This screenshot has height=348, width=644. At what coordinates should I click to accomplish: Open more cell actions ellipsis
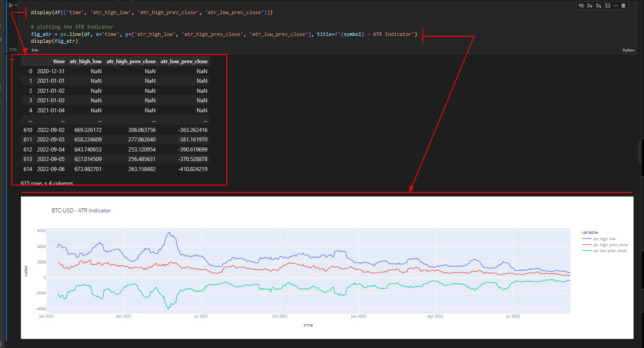615,5
